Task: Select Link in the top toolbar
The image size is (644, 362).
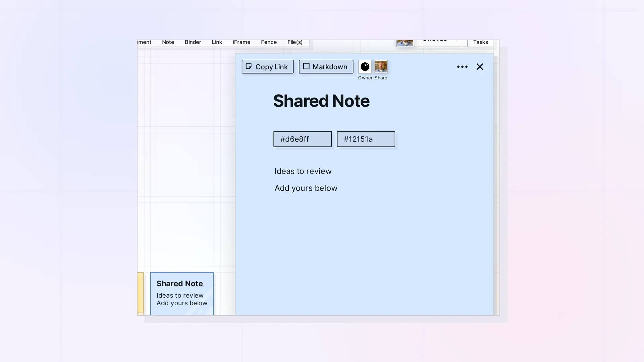Action: 217,42
